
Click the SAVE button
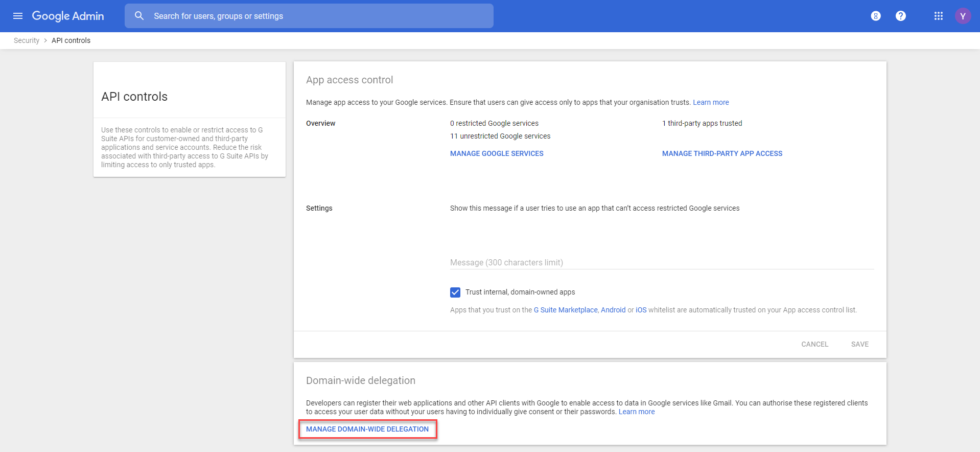860,344
